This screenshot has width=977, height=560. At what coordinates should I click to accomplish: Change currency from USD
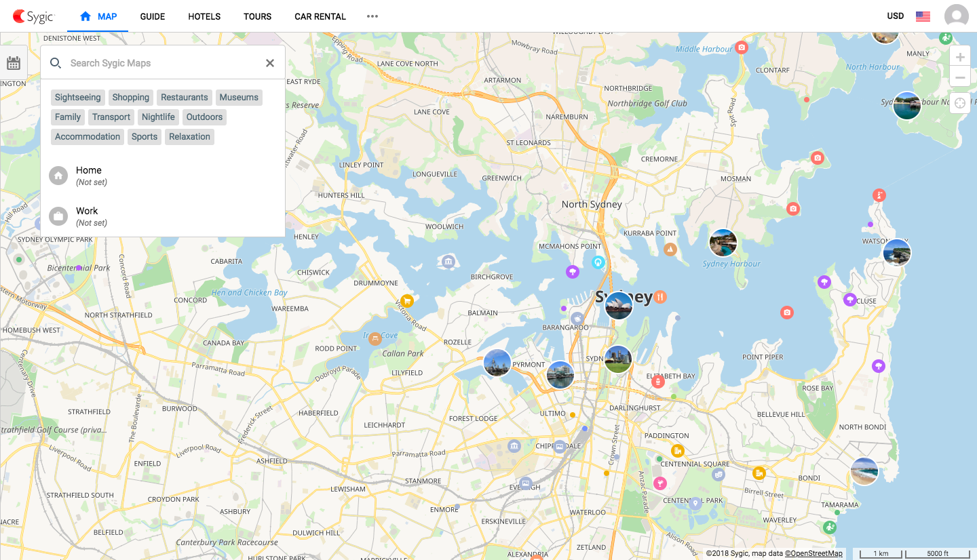[896, 16]
